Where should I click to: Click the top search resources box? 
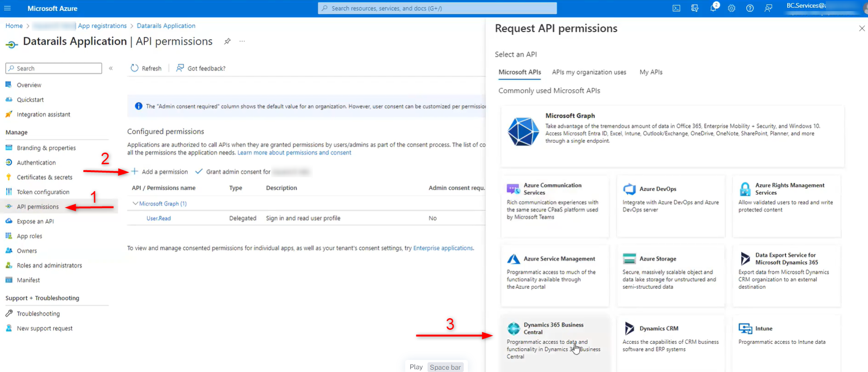point(437,8)
